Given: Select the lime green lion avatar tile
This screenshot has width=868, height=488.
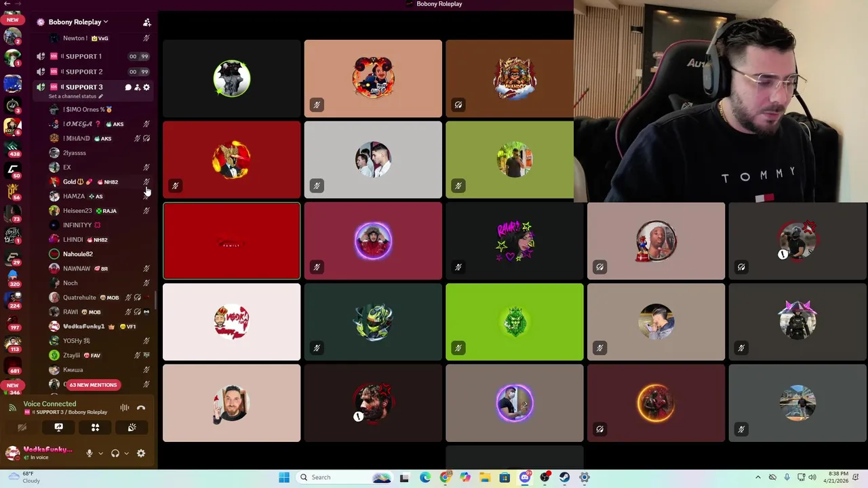Looking at the screenshot, I should 514,322.
